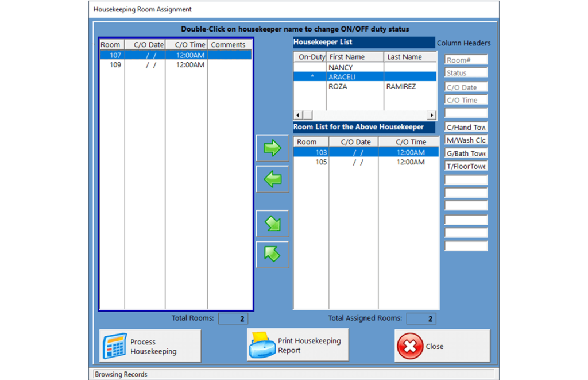The width and height of the screenshot is (588, 380).
Task: Select assigned room 105
Action: 366,162
